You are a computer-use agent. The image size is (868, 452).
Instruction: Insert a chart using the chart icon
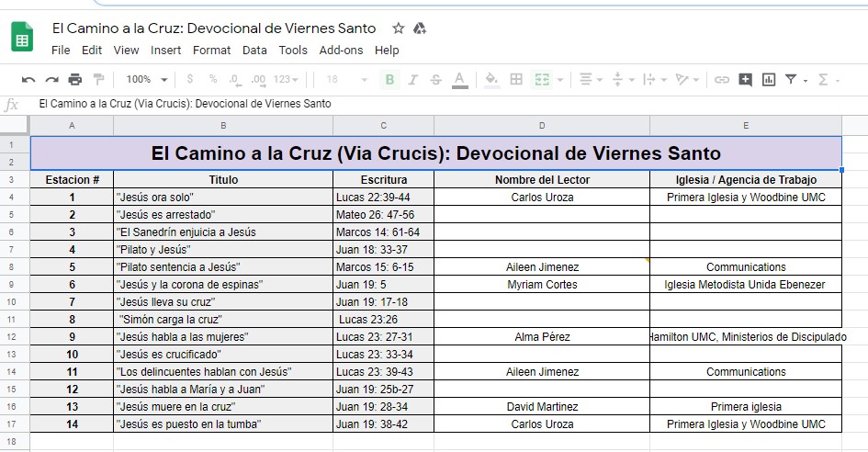pyautogui.click(x=768, y=80)
